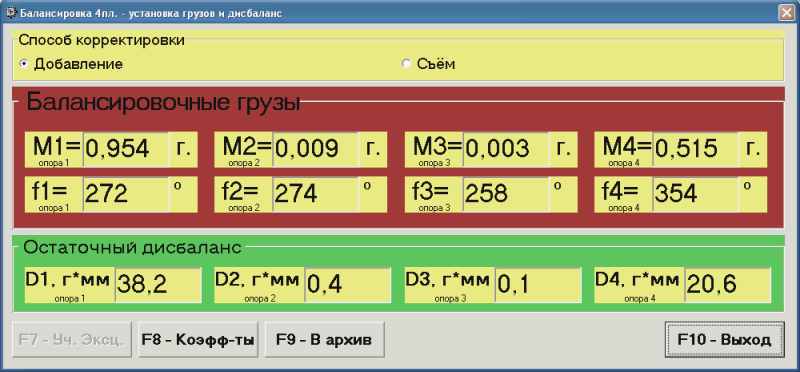Click the f1 angle field showing 272
The width and height of the screenshot is (800, 372).
tap(126, 194)
